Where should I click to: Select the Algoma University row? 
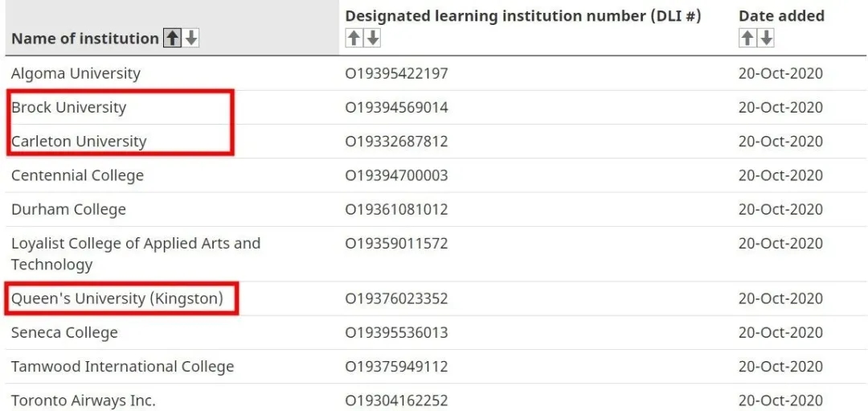tap(435, 73)
